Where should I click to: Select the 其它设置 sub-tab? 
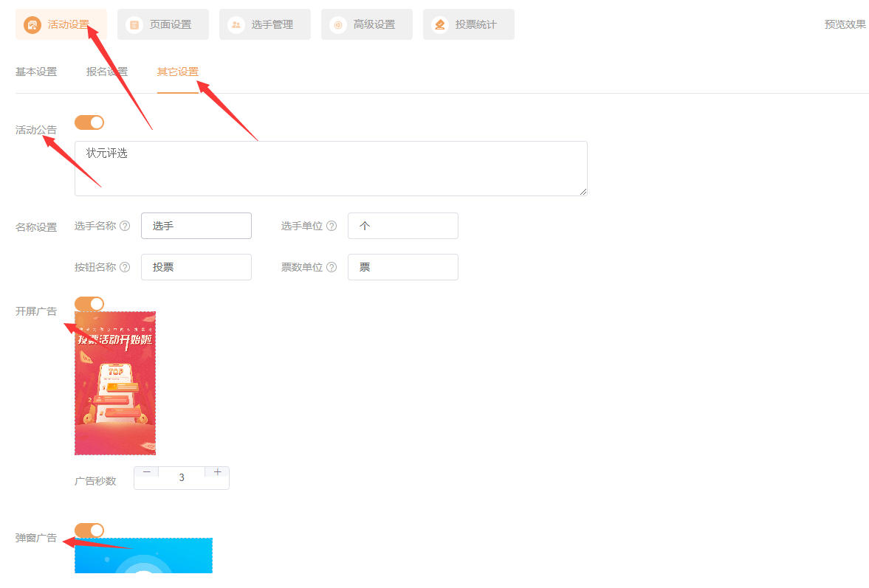178,72
